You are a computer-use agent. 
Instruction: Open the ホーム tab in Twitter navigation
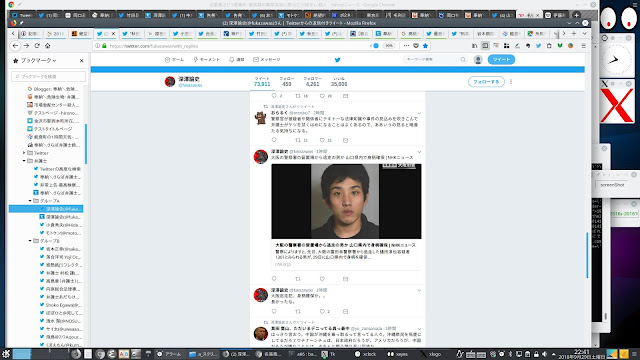point(174,60)
